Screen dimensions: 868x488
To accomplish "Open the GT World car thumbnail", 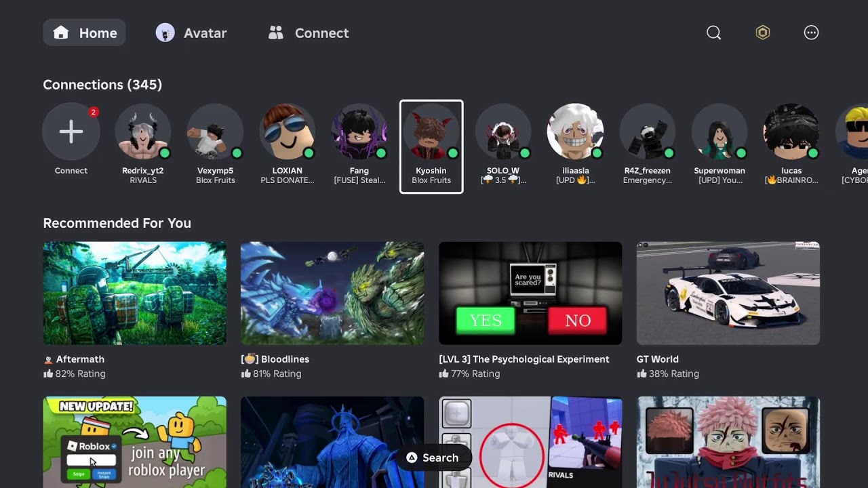I will (x=728, y=293).
